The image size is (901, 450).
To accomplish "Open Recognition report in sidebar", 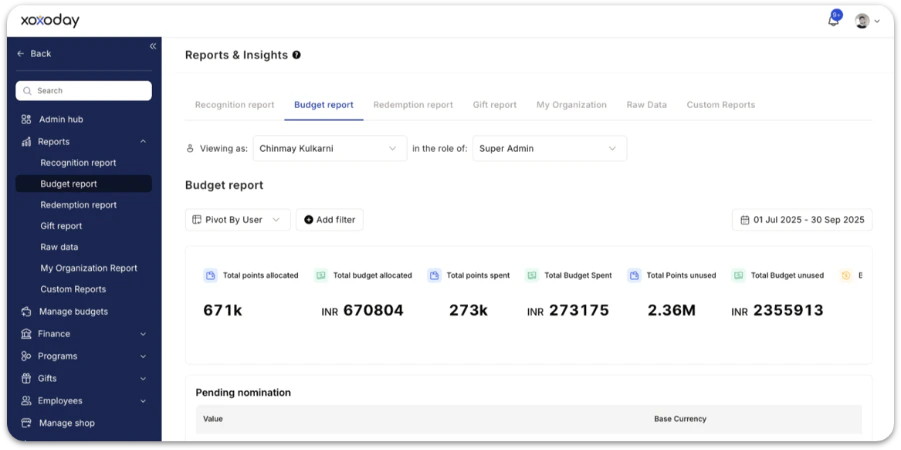I will (x=78, y=163).
